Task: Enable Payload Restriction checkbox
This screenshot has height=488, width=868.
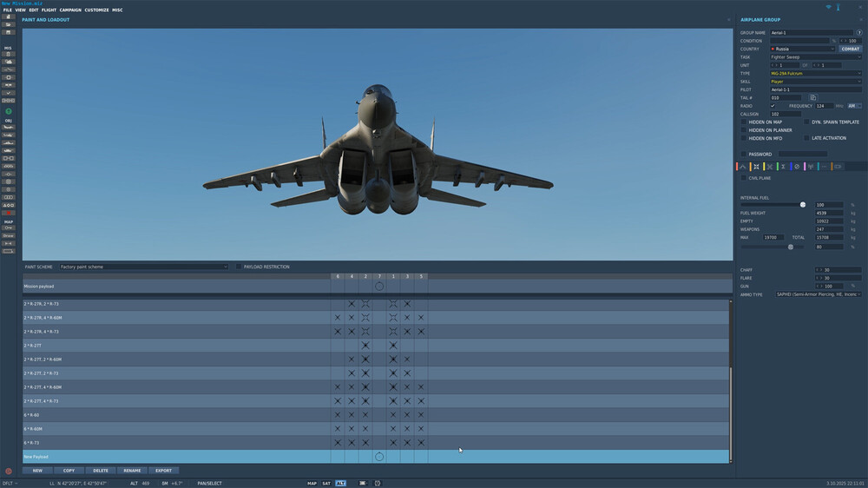Action: pyautogui.click(x=239, y=267)
